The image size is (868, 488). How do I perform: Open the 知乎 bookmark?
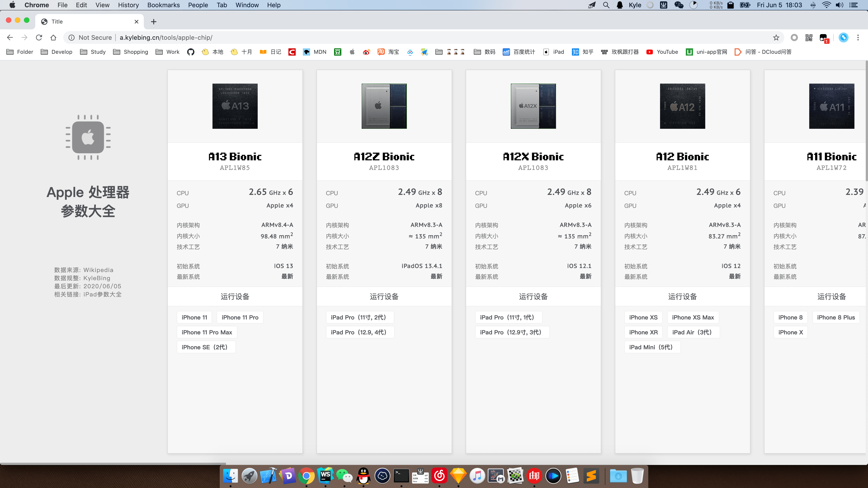(583, 52)
